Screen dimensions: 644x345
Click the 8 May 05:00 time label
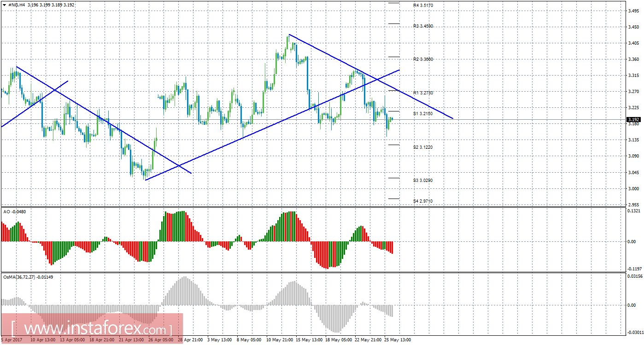(x=250, y=340)
